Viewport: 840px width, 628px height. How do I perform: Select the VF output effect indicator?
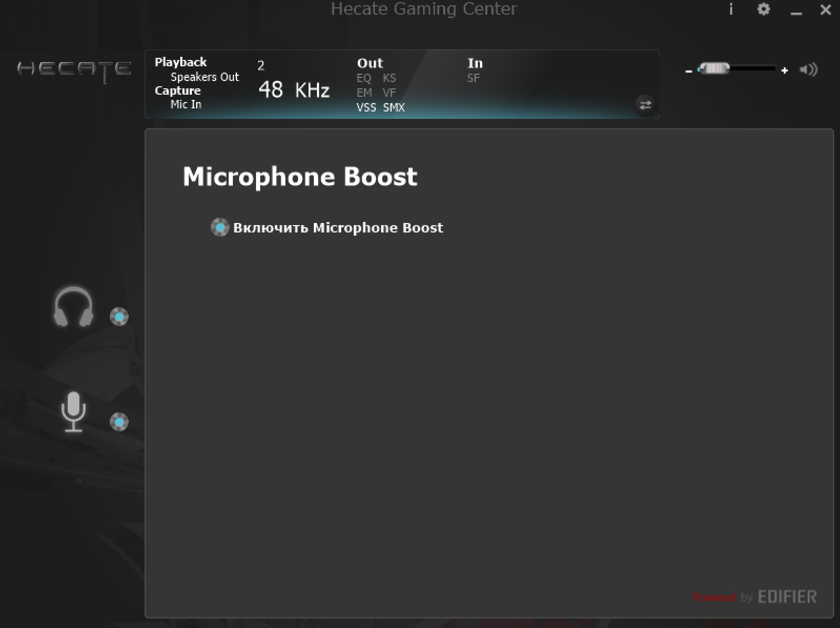pos(389,93)
